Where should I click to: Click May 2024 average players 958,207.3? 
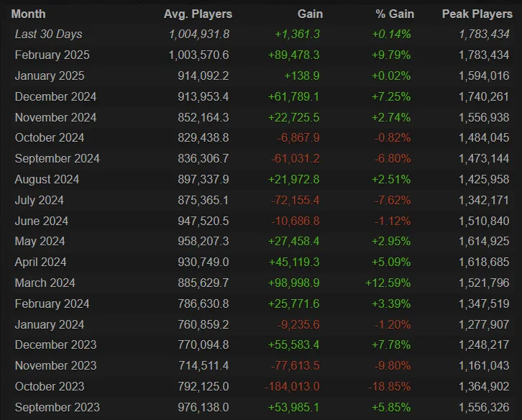click(203, 241)
